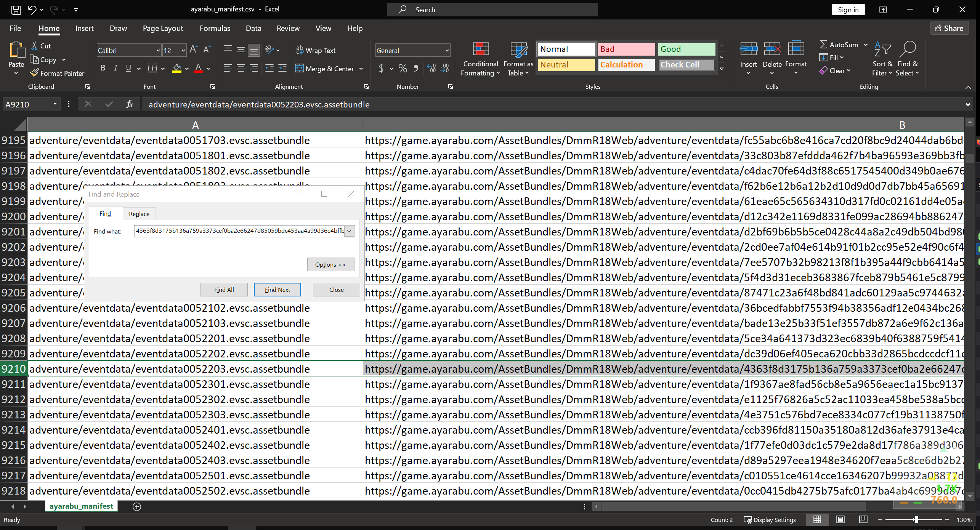The height and width of the screenshot is (530, 980).
Task: Click the Sort & Filter icon
Action: [x=882, y=50]
